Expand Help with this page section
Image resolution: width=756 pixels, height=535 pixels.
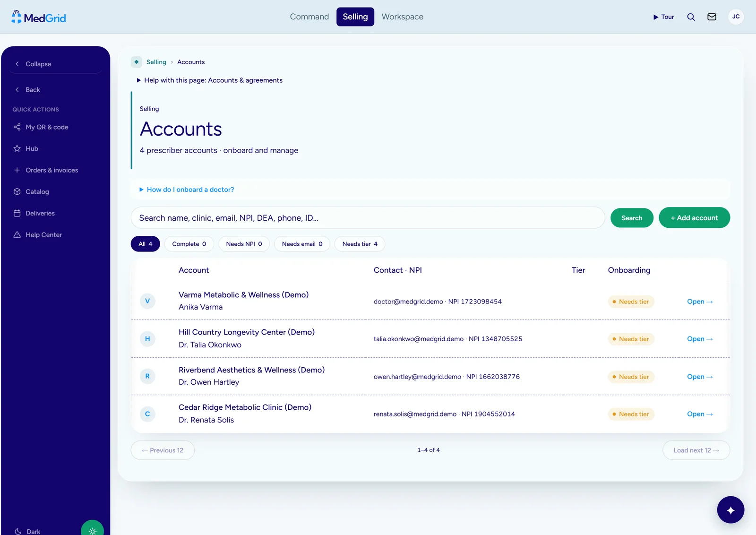(209, 80)
